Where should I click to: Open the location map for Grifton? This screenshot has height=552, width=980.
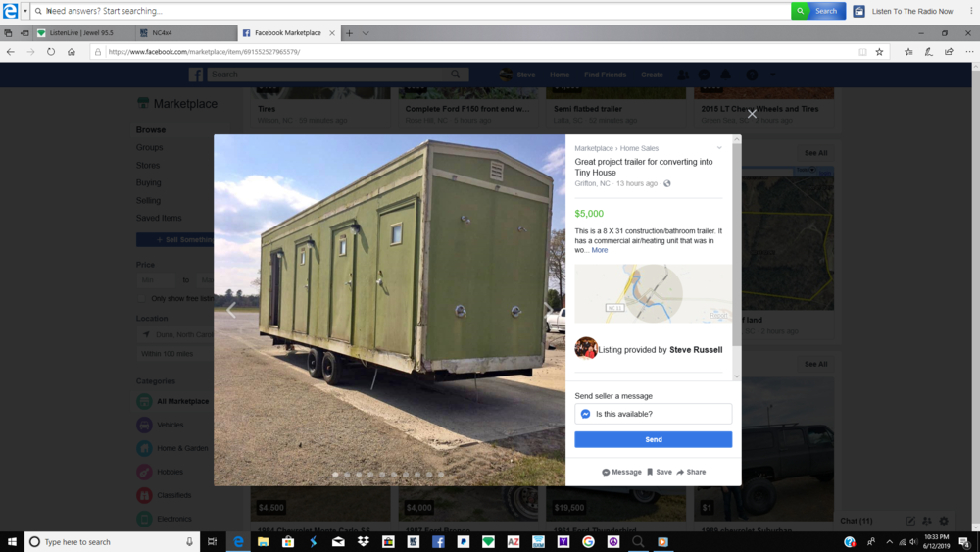[x=653, y=293]
